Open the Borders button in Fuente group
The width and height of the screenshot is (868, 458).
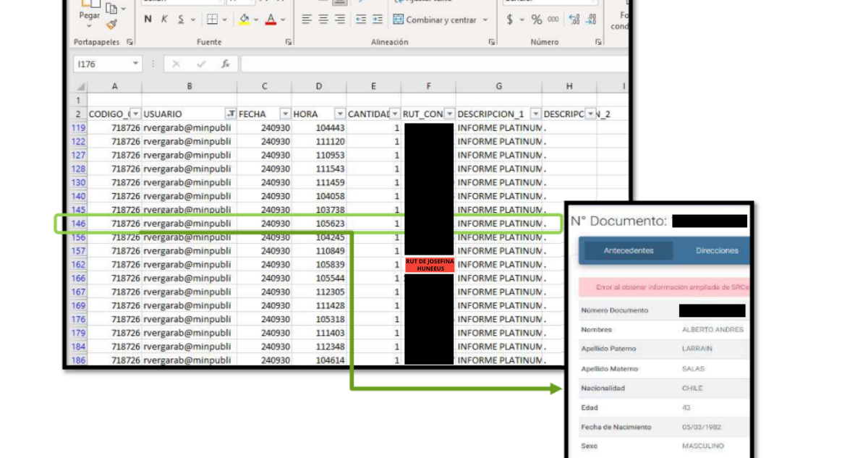click(x=212, y=20)
